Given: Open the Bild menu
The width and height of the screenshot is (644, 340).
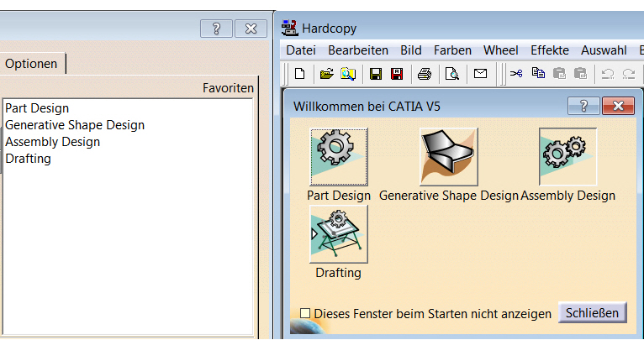Looking at the screenshot, I should coord(411,50).
